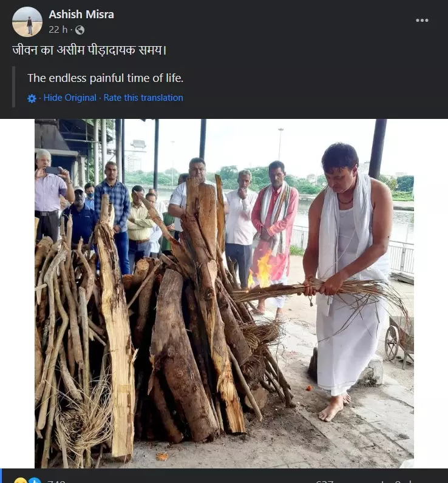Click the globe public audience icon

[x=80, y=30]
